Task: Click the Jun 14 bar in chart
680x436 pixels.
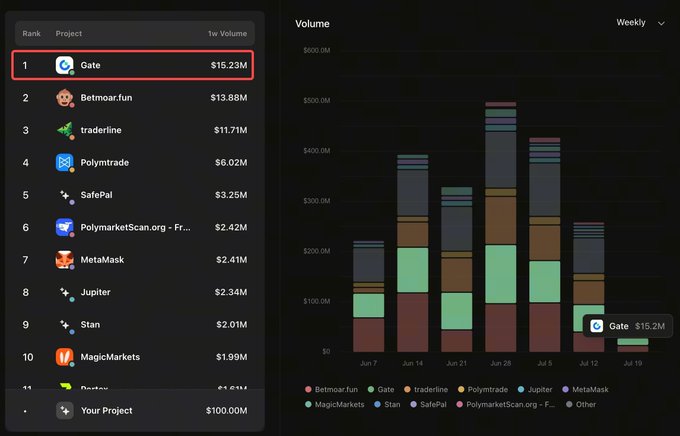Action: pos(412,253)
